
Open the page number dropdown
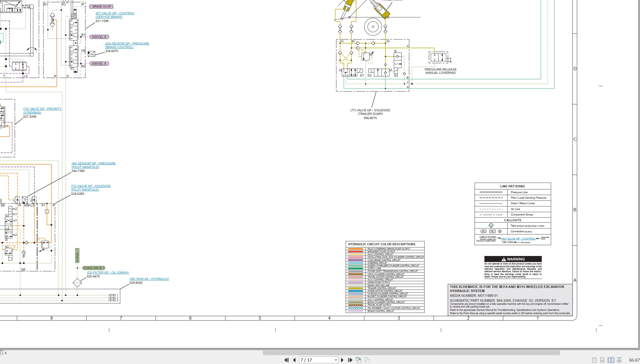pyautogui.click(x=336, y=360)
